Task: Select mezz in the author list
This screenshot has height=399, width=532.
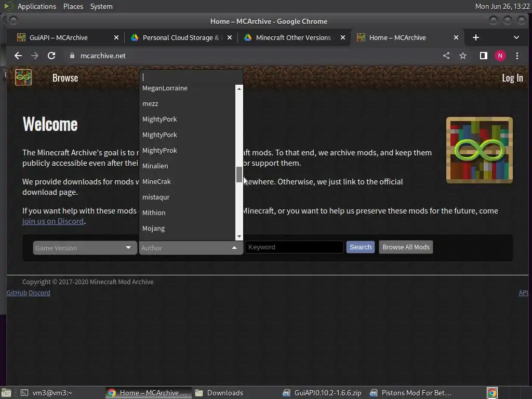Action: (187, 103)
